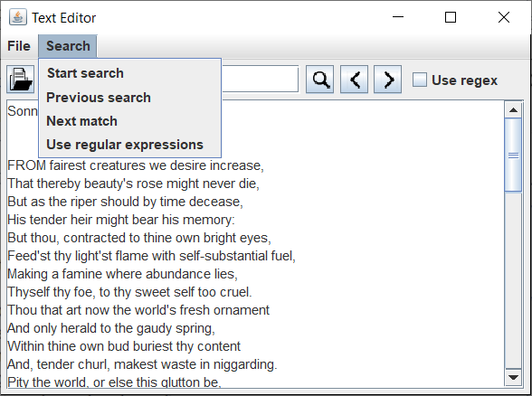
Task: Enable the Use regex checkbox
Action: [420, 80]
